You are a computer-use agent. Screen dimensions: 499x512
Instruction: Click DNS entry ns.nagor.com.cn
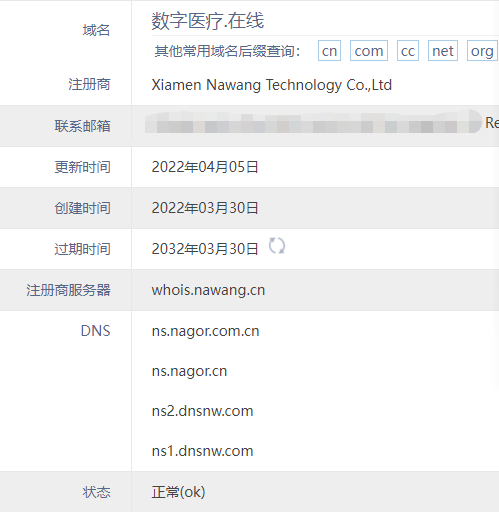click(205, 331)
